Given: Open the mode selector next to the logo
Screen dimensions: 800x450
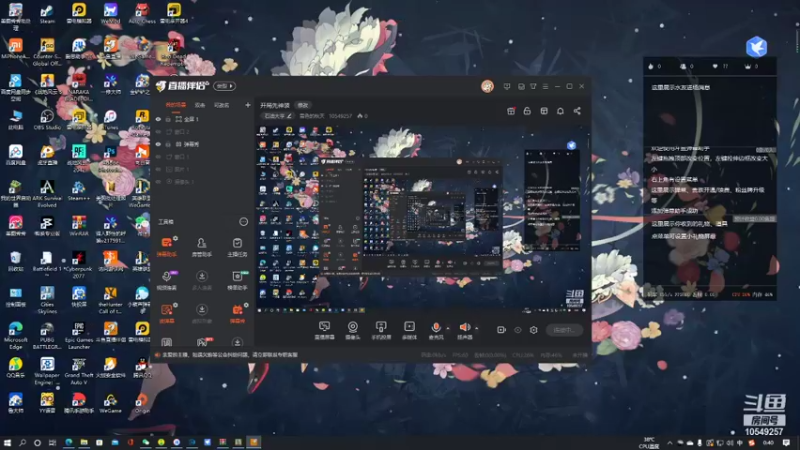Looking at the screenshot, I should pyautogui.click(x=224, y=86).
